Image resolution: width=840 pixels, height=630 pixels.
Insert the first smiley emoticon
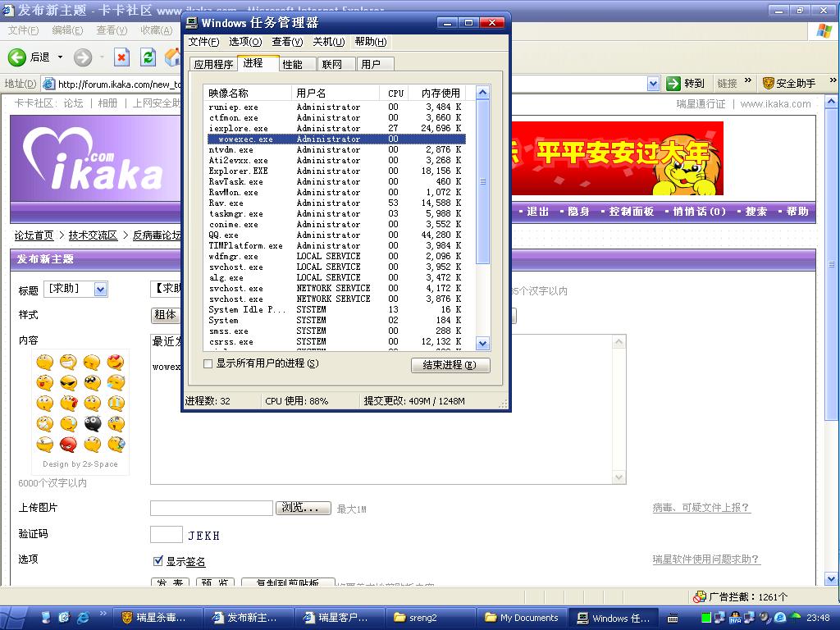[x=44, y=362]
